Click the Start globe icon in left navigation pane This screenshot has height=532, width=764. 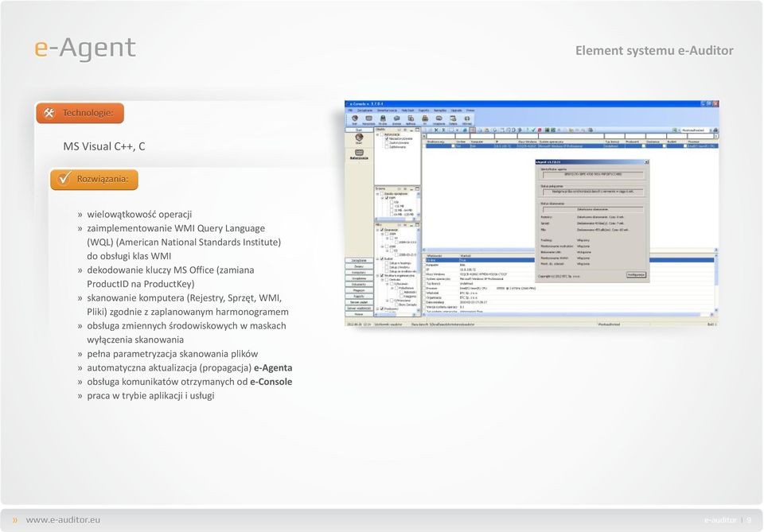[x=359, y=138]
